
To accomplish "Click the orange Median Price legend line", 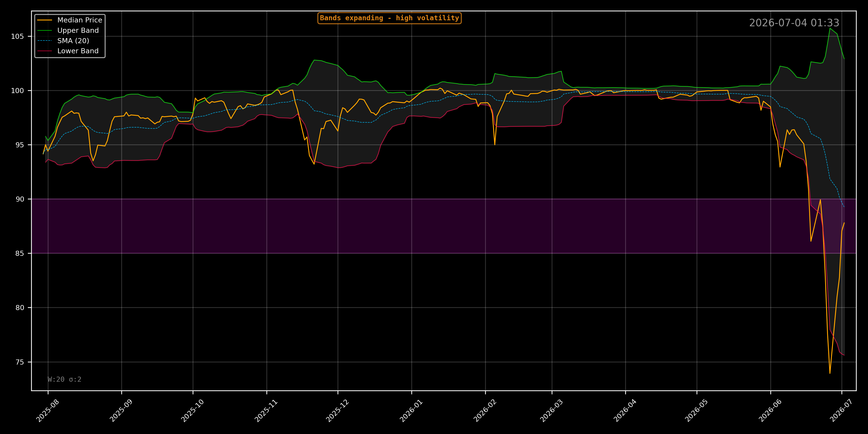I will pos(44,20).
